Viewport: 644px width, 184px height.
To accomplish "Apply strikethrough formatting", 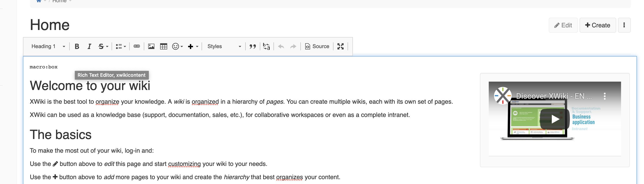I will point(101,46).
